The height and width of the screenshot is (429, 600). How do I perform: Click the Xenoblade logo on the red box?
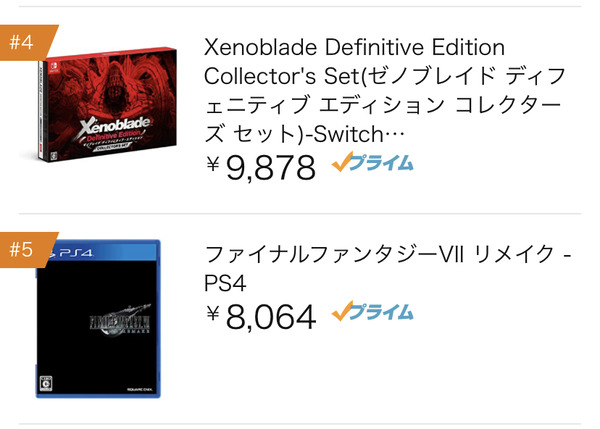coord(114,127)
